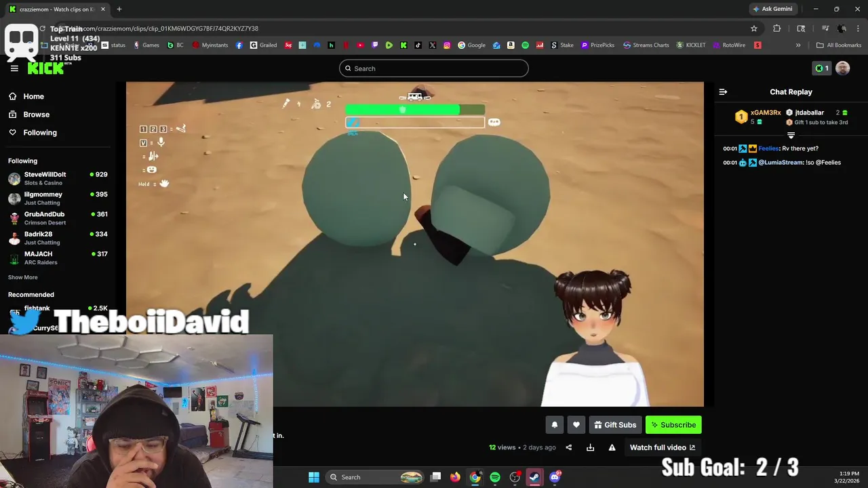
Task: Open Grailed bookmark
Action: tap(263, 45)
